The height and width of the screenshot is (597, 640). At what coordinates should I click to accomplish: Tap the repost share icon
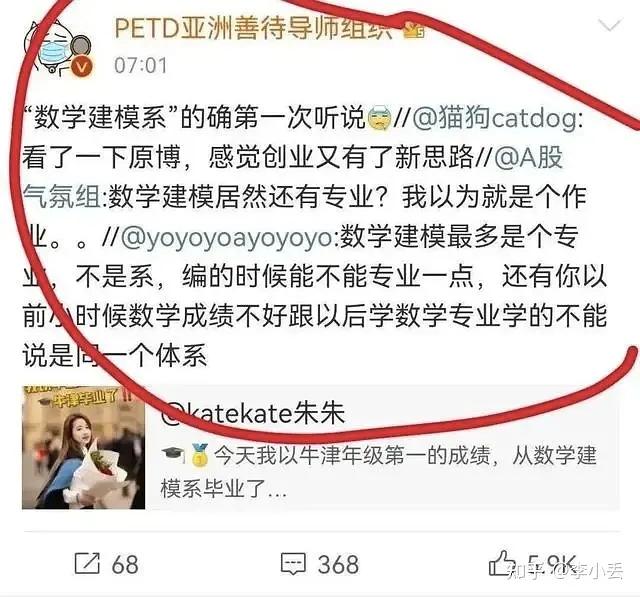pyautogui.click(x=87, y=564)
